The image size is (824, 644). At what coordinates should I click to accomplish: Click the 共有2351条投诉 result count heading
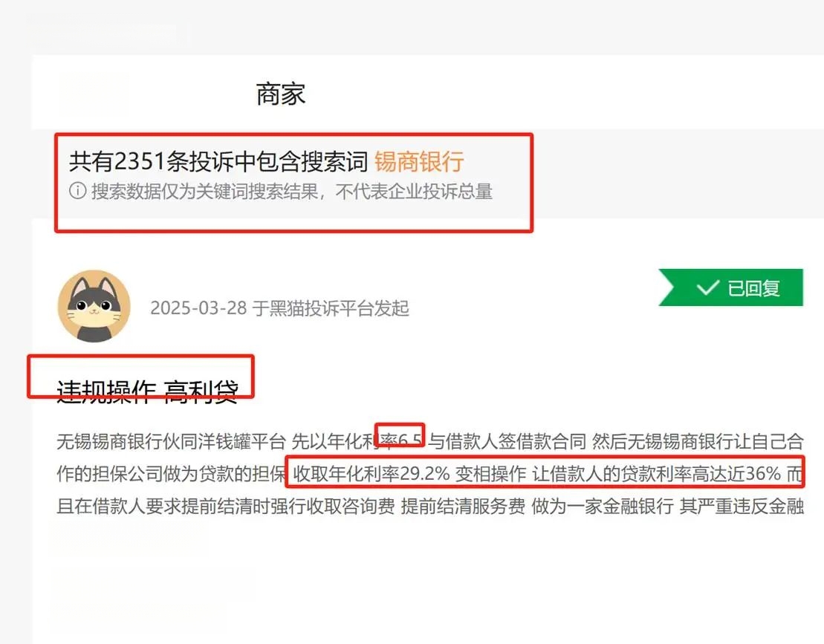coord(218,160)
